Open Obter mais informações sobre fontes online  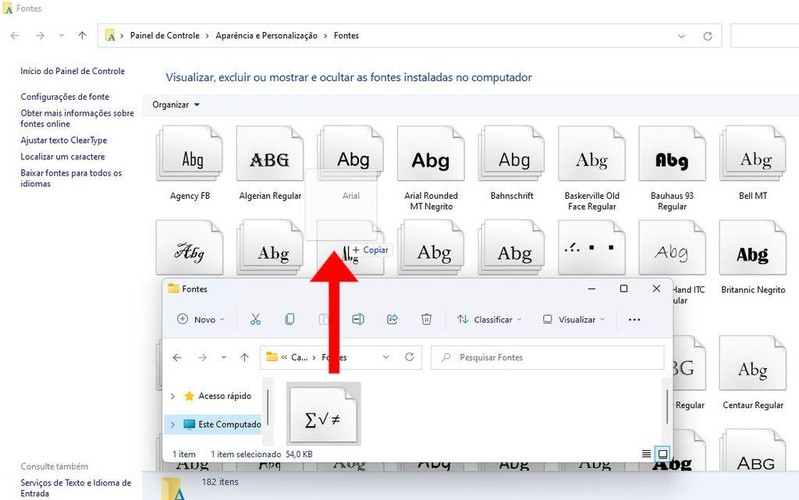click(77, 118)
